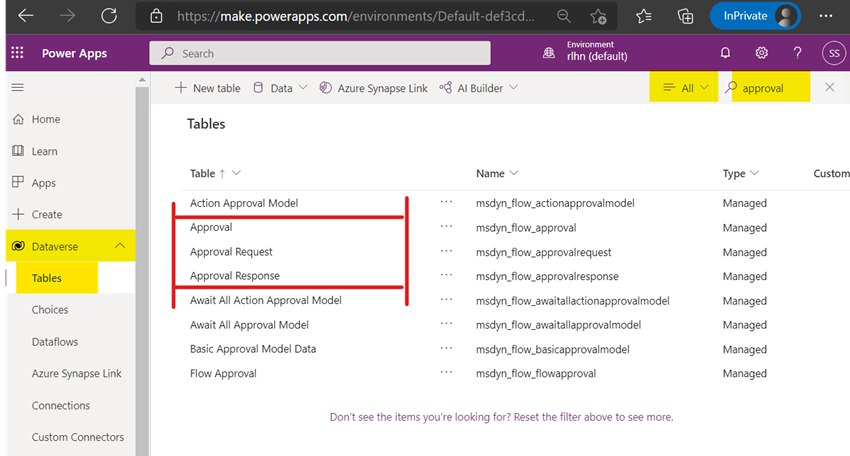Open more options for Await All Approval Model
The width and height of the screenshot is (850, 456).
pos(446,323)
